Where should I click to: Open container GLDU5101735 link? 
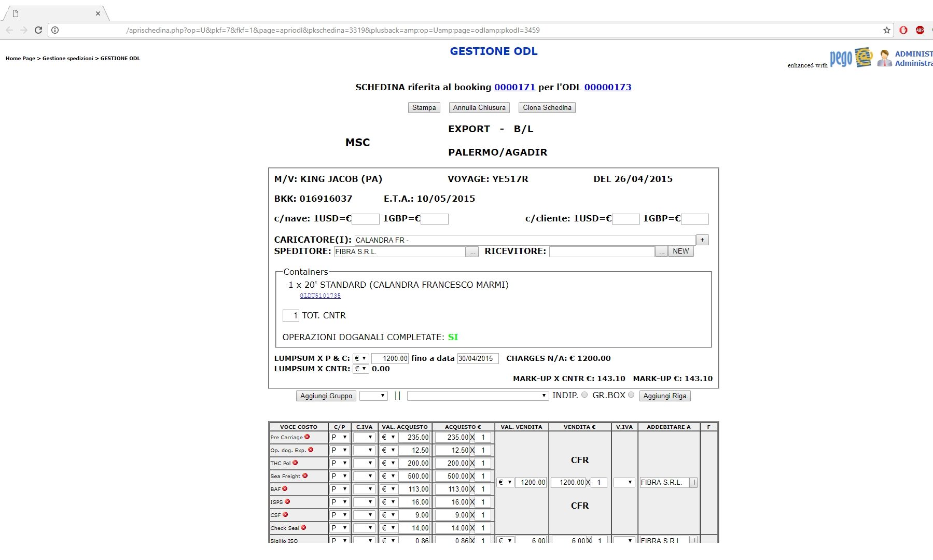(x=320, y=296)
